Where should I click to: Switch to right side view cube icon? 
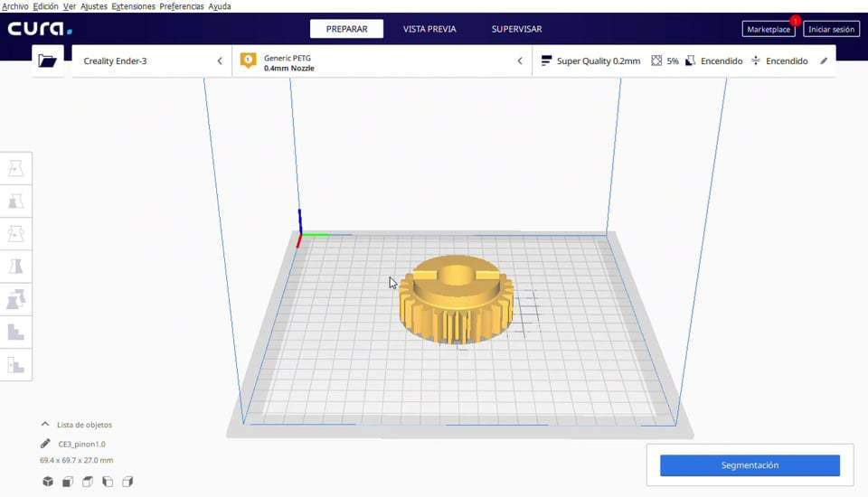pos(127,482)
